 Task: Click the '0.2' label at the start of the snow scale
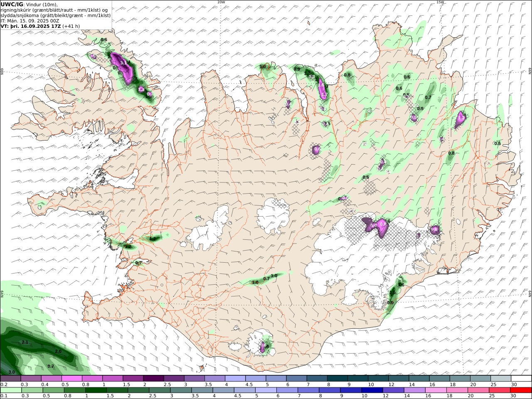[3, 384]
